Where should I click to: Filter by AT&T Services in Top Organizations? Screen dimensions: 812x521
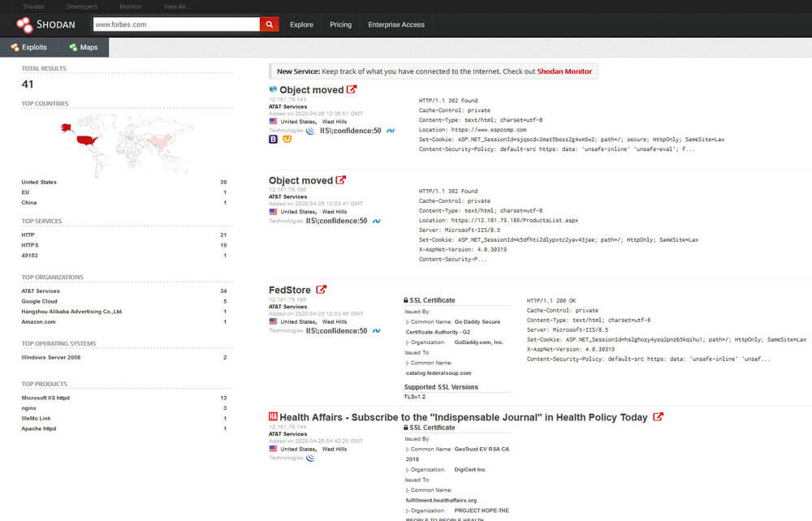click(x=41, y=291)
